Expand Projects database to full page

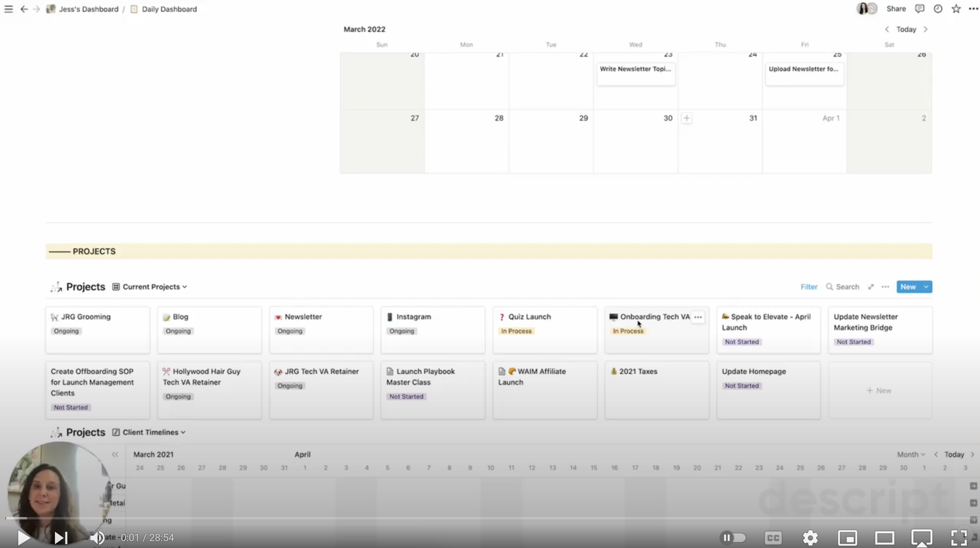tap(871, 287)
